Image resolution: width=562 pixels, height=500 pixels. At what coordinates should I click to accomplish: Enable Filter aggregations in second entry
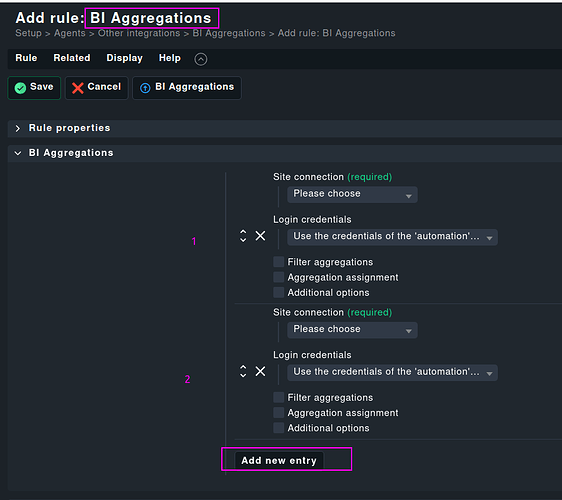[x=278, y=397]
